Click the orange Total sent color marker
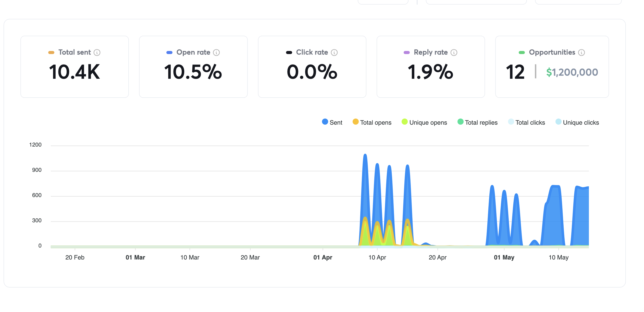 click(51, 53)
